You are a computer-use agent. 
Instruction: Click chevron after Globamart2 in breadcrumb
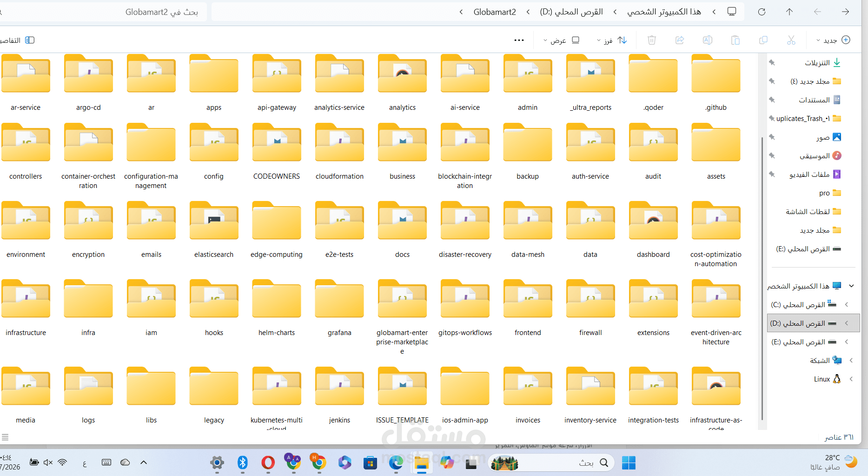point(461,12)
